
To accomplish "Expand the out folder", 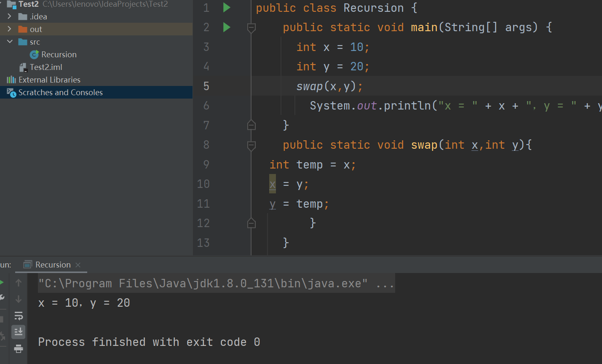I will tap(9, 29).
